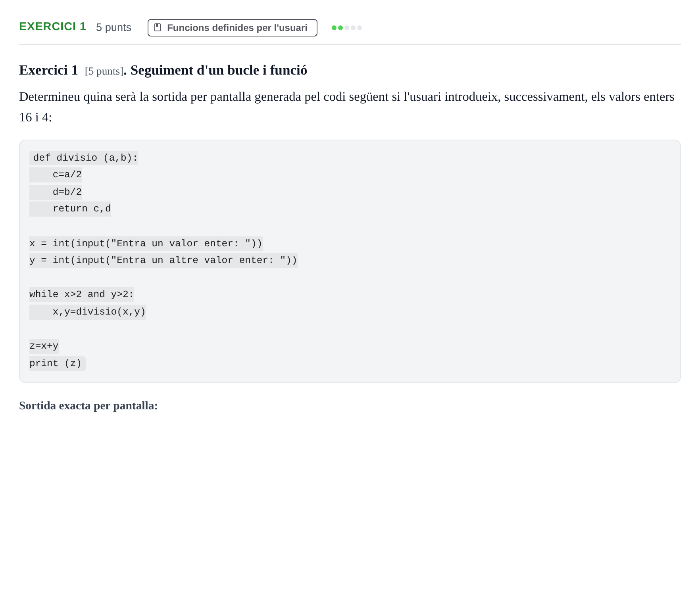700x591 pixels.
Task: Click the 'z=x+y' code line
Action: (44, 346)
